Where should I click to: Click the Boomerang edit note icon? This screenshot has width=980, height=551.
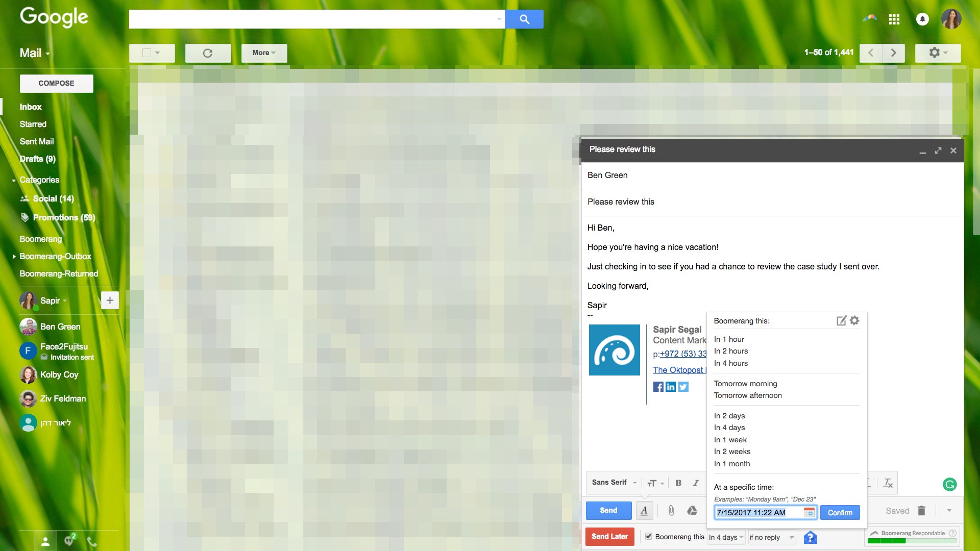click(x=841, y=320)
